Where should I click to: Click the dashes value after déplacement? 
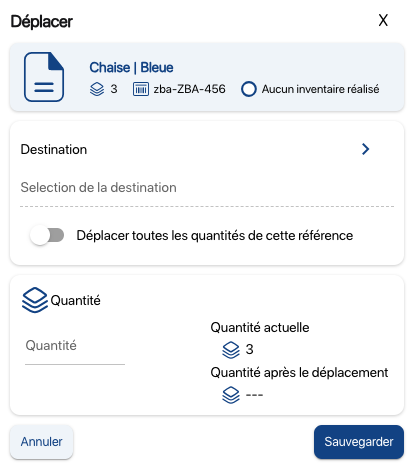point(254,395)
